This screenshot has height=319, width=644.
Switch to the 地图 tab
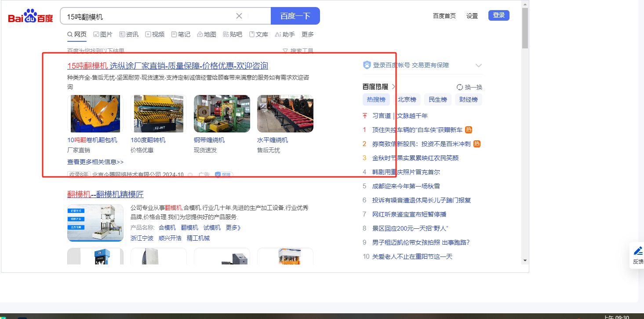click(x=207, y=34)
